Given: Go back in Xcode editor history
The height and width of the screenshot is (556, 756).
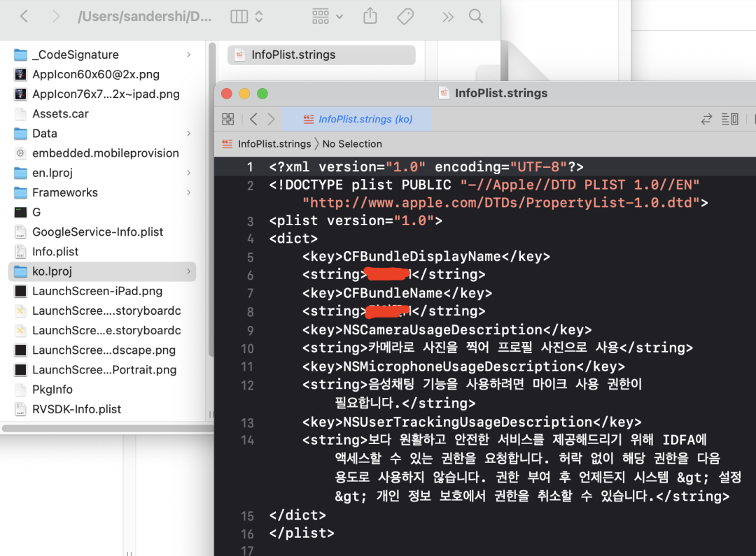Looking at the screenshot, I should coord(253,119).
